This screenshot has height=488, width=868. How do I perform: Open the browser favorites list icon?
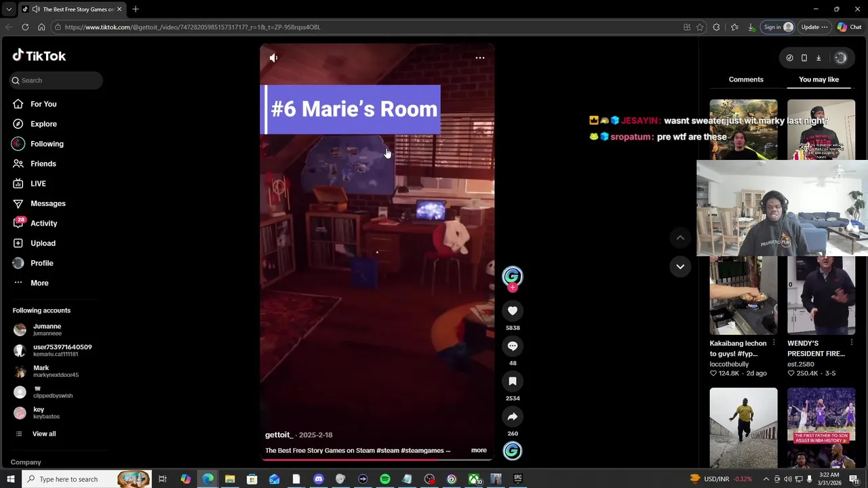[x=734, y=27]
